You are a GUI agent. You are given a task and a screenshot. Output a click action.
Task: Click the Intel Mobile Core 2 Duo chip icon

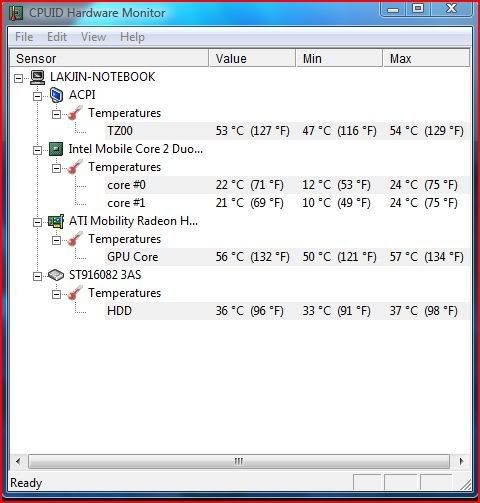tap(56, 149)
